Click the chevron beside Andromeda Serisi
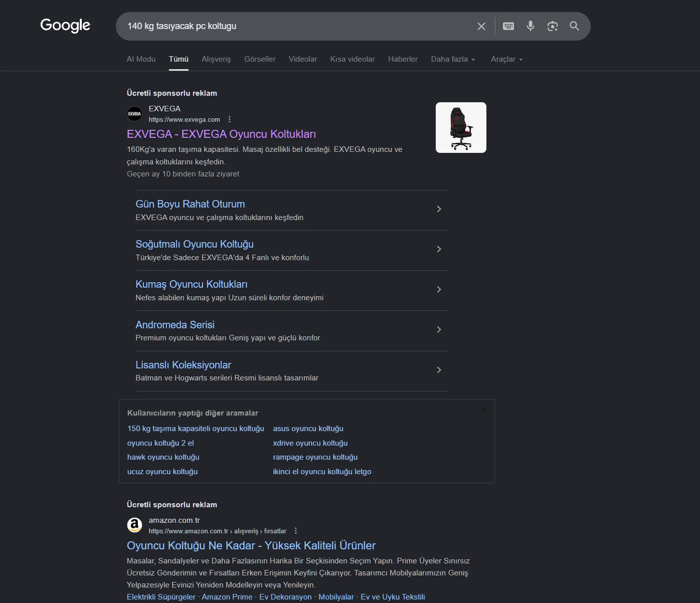Screen dimensions: 700x603 (439, 330)
